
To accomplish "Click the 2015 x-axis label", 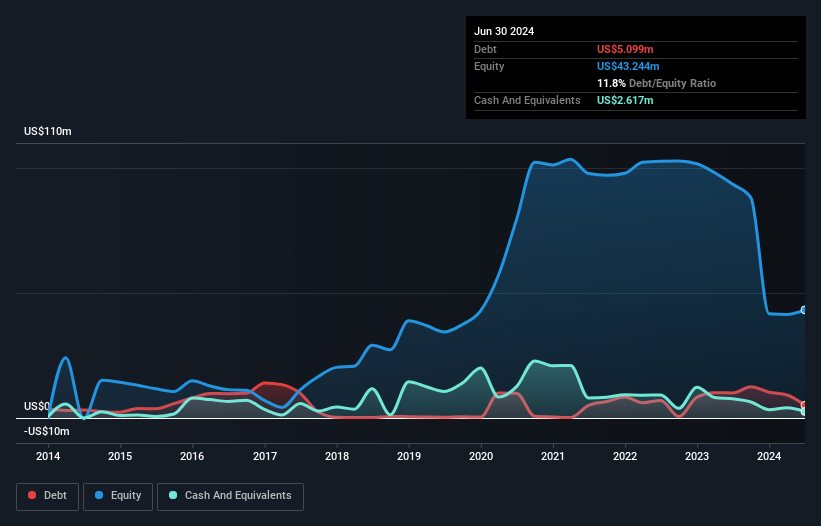I will pos(120,456).
